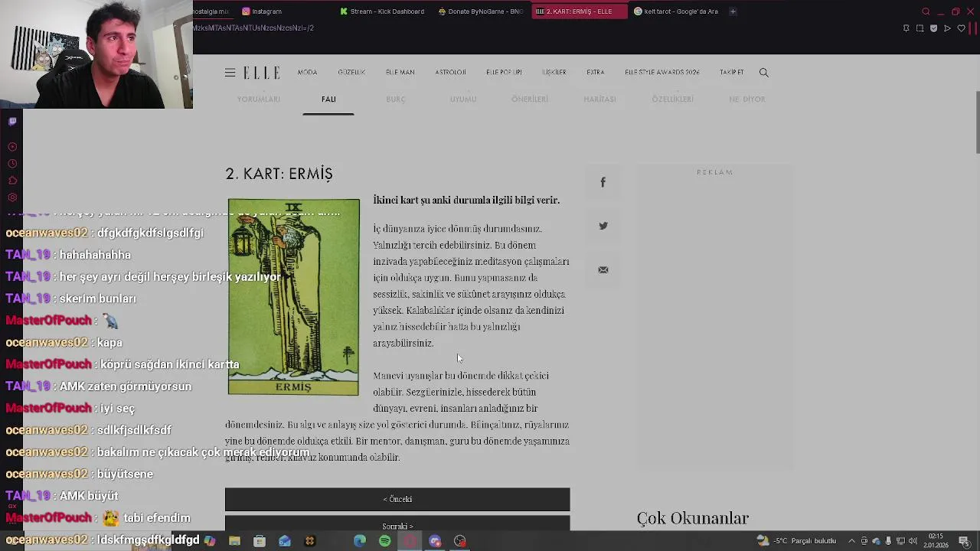
Task: Open Spotify from the taskbar
Action: pos(385,541)
